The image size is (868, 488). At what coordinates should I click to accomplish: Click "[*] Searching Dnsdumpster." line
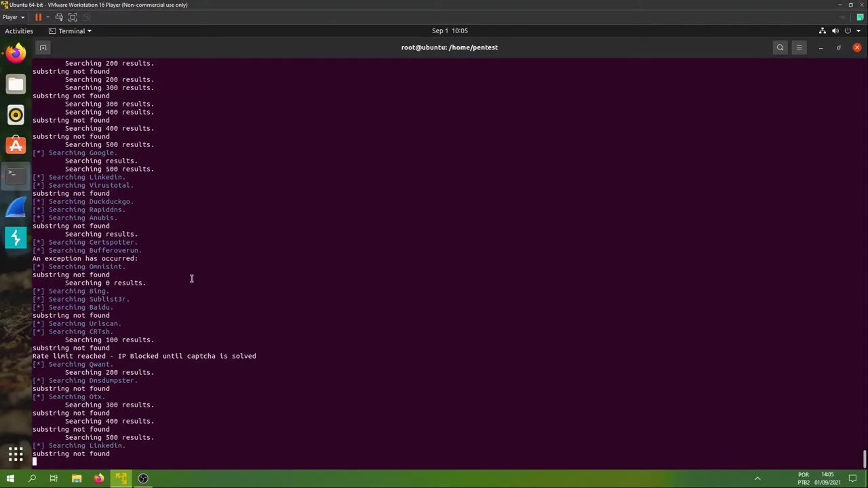coord(85,380)
